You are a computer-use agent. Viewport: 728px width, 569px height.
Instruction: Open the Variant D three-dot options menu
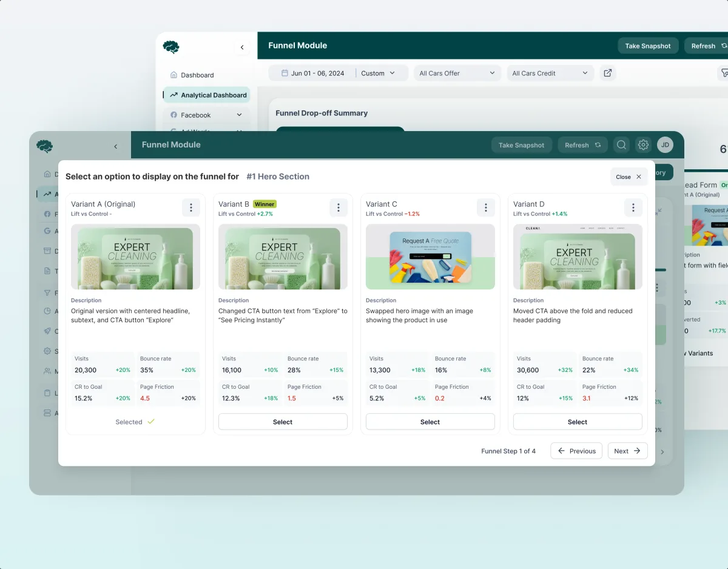click(x=633, y=207)
